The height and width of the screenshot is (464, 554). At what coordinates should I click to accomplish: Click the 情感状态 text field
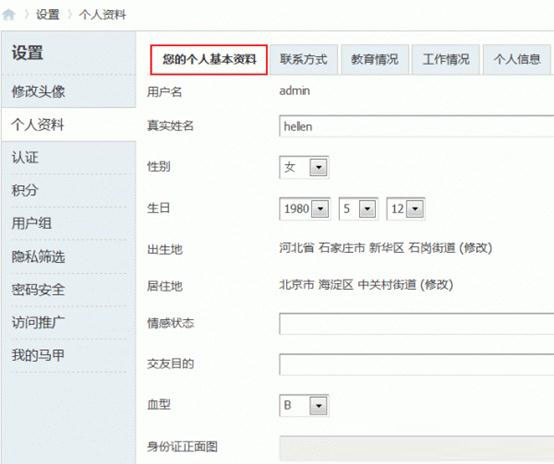pyautogui.click(x=417, y=323)
